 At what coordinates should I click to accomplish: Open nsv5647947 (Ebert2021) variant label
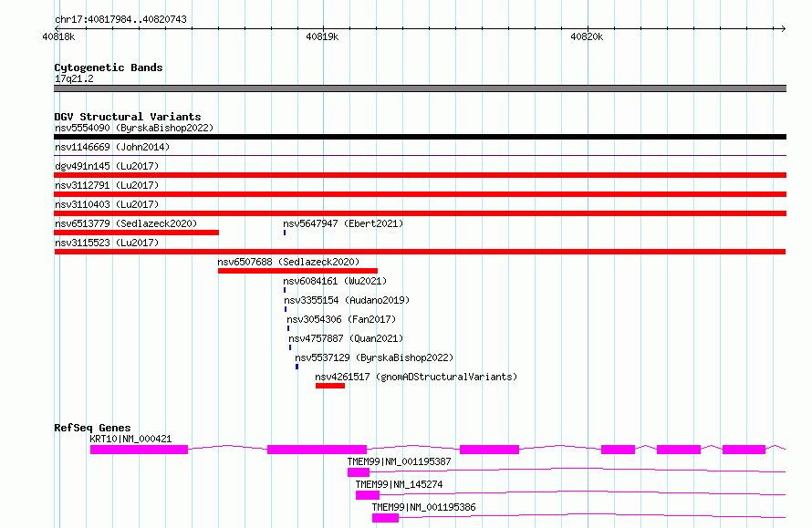(343, 223)
